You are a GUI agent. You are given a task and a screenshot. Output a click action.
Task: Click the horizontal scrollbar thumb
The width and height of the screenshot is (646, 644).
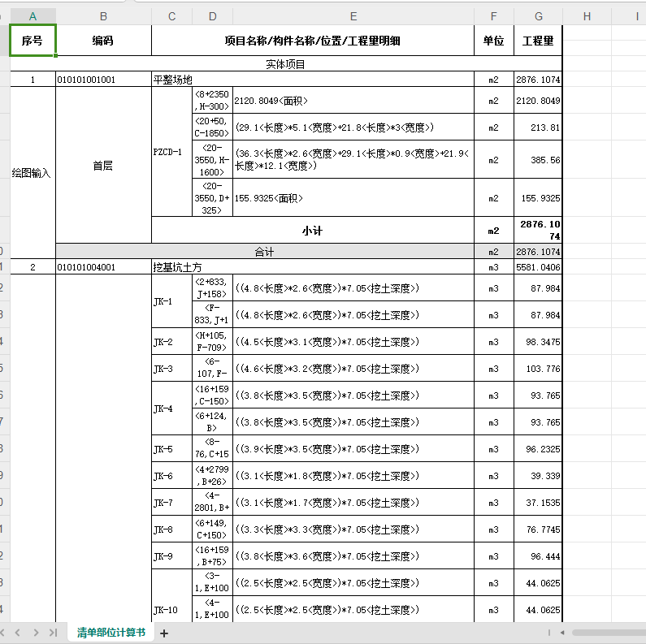(x=609, y=633)
